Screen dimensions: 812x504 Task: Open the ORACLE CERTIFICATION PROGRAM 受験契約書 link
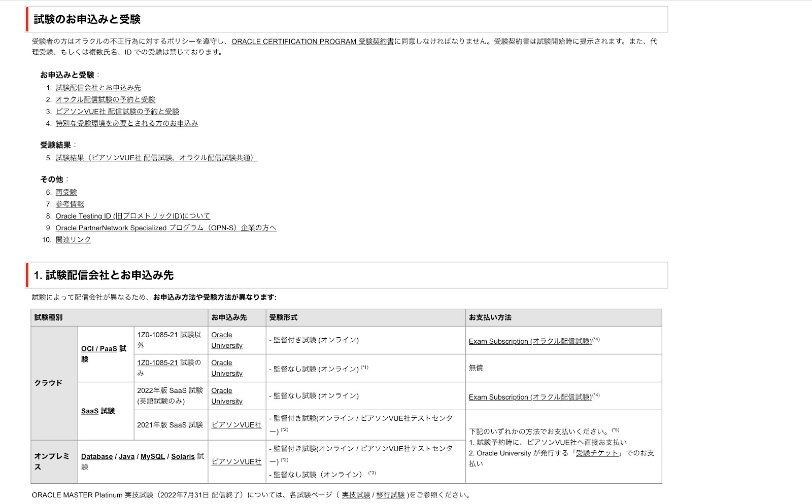(x=313, y=42)
